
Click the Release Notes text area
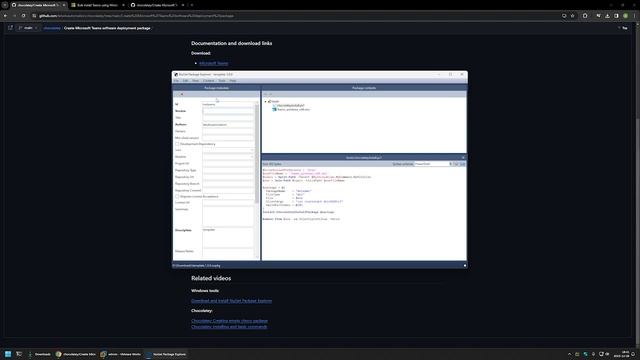pyautogui.click(x=228, y=253)
